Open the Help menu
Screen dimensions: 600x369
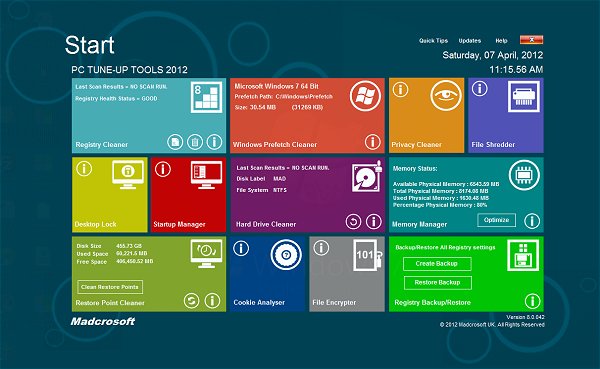[x=501, y=41]
